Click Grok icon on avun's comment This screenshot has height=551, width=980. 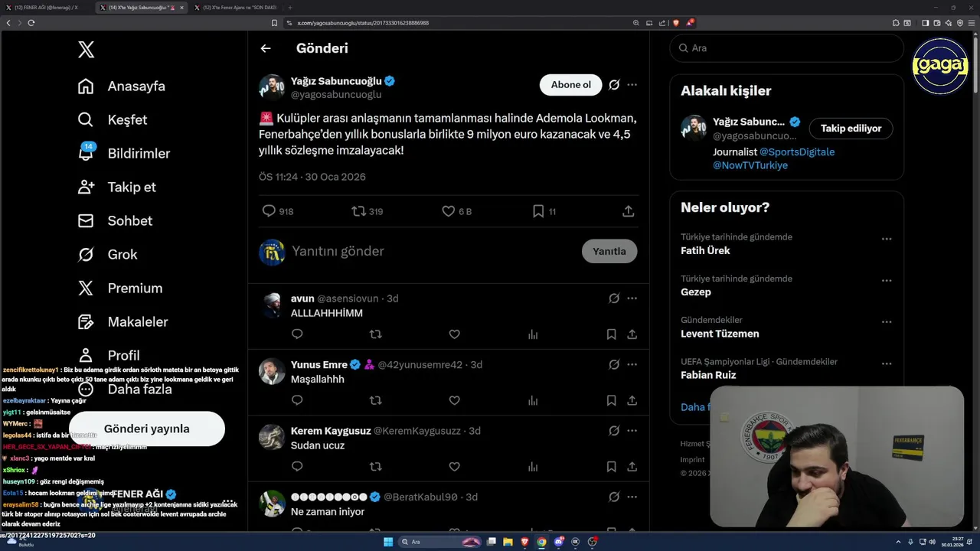point(614,298)
